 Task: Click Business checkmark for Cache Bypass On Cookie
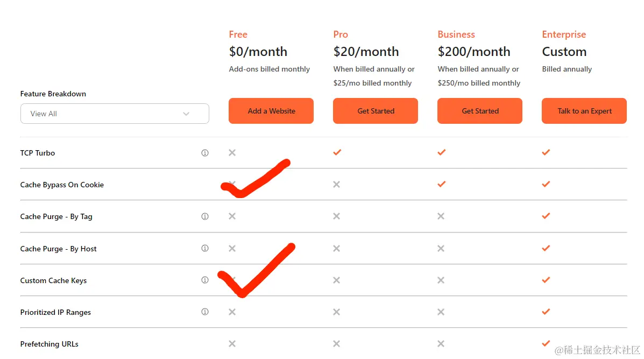(441, 184)
